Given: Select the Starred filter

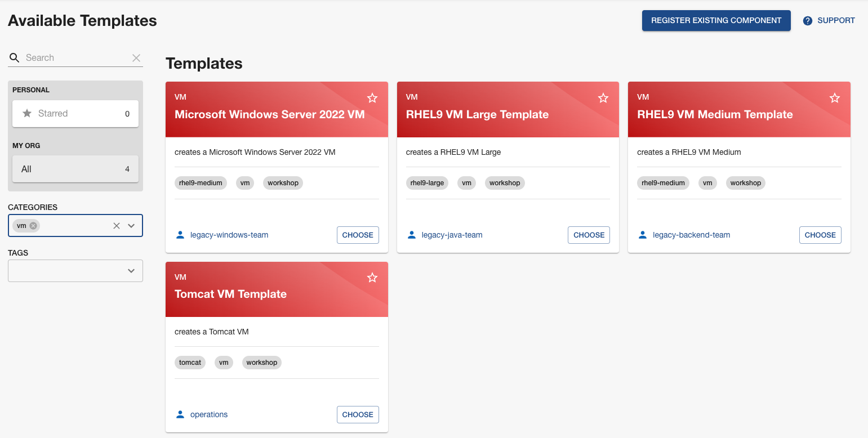Looking at the screenshot, I should [x=75, y=114].
